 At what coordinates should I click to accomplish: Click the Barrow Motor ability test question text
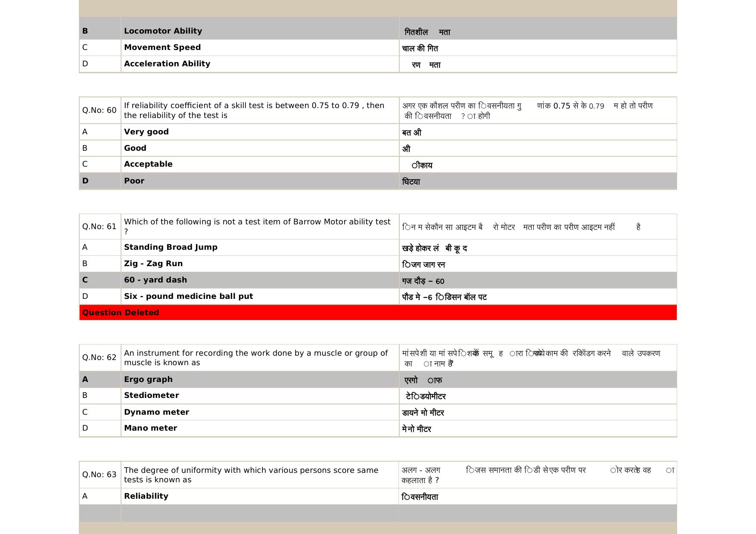pyautogui.click(x=257, y=226)
